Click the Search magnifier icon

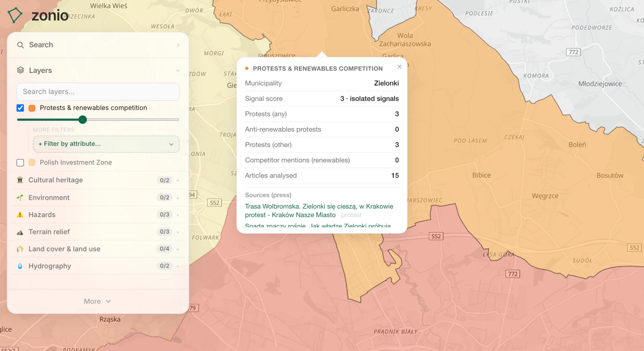20,45
